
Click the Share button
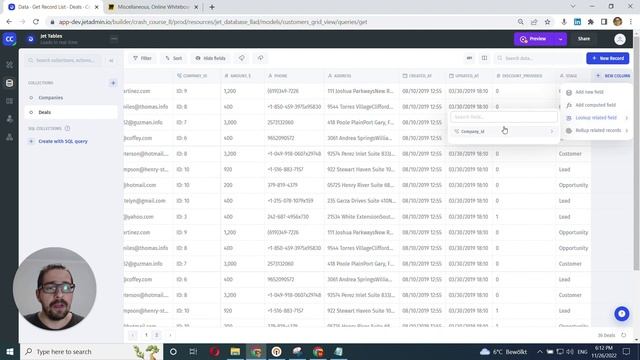[x=584, y=39]
